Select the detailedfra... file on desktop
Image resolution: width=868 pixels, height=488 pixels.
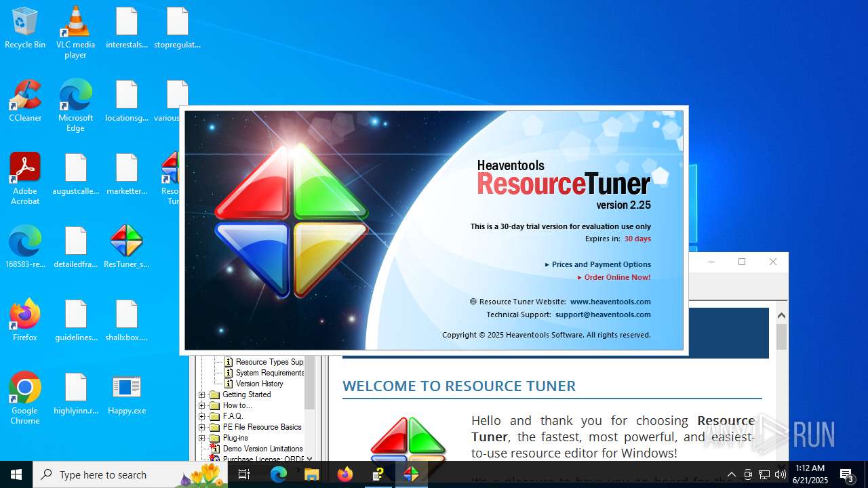[x=76, y=247]
